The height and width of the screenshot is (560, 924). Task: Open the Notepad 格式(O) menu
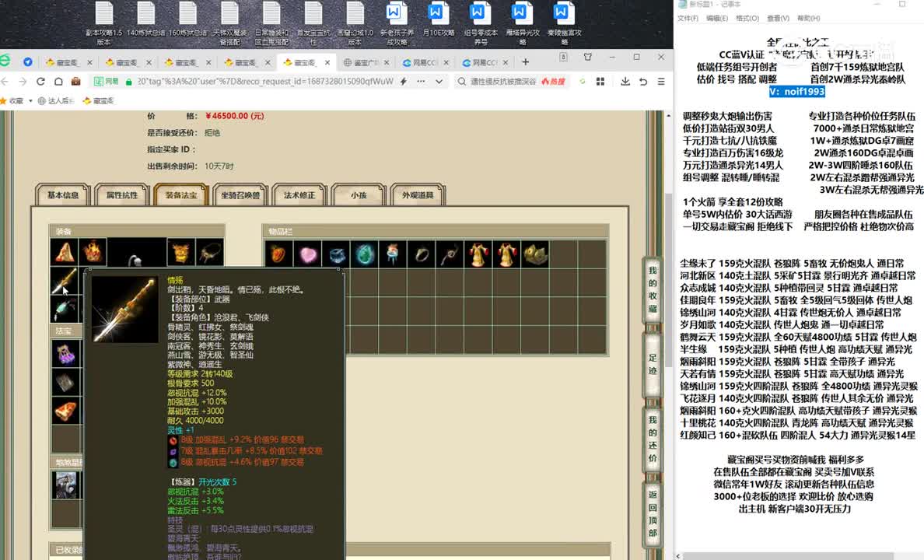pos(747,18)
